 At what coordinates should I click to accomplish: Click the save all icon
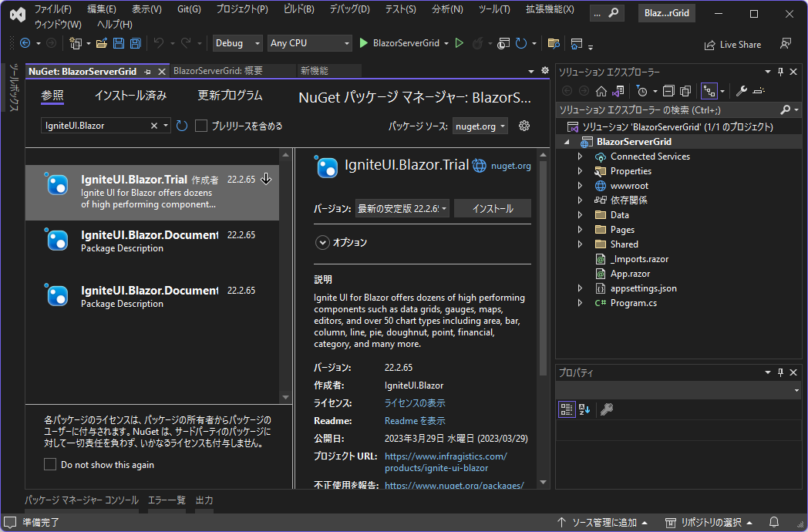[136, 43]
